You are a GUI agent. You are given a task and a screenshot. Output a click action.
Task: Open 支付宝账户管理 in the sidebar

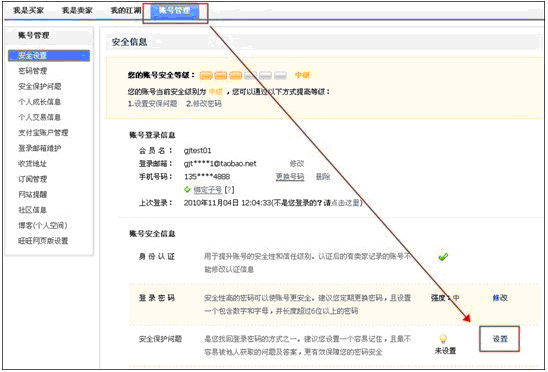(x=43, y=133)
